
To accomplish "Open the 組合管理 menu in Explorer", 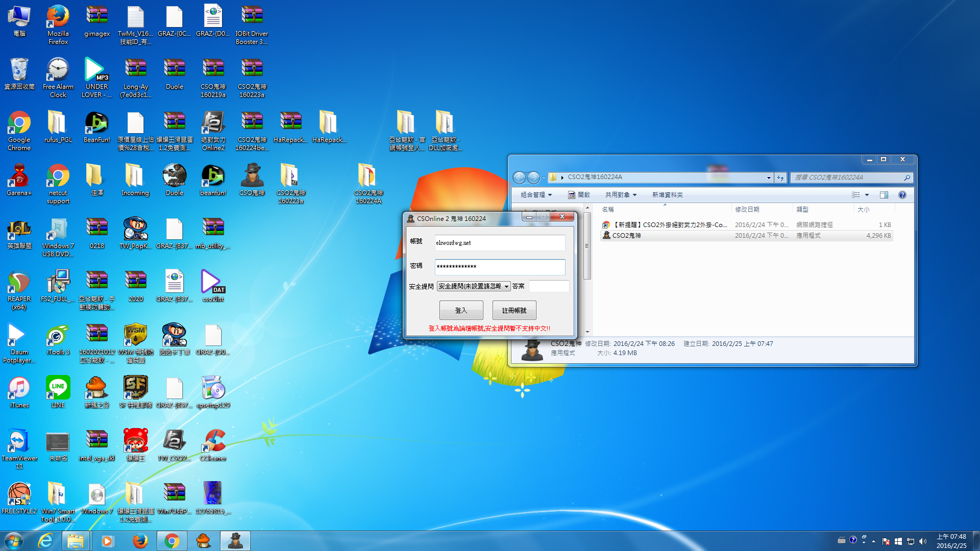I will 536,195.
